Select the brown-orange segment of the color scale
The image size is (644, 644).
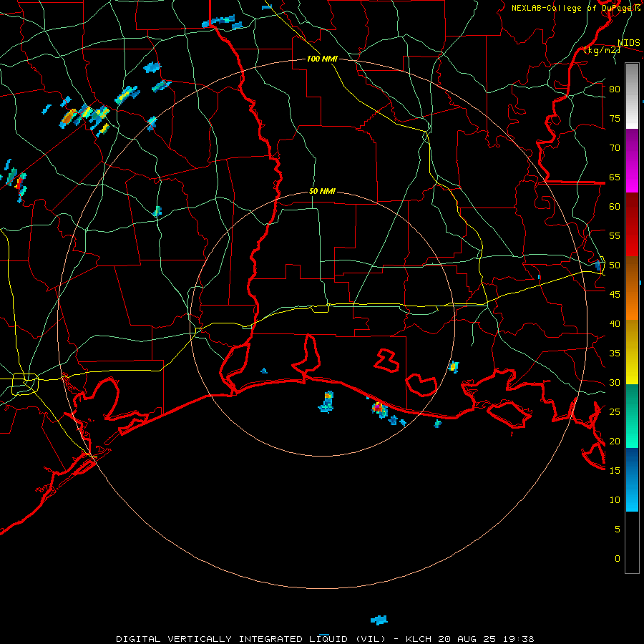632,288
